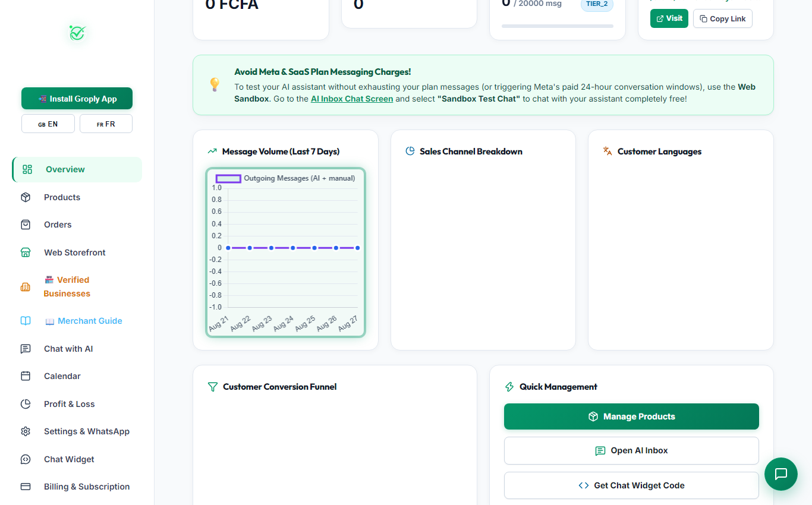Switch language to FR
This screenshot has height=505, width=812.
click(x=106, y=124)
